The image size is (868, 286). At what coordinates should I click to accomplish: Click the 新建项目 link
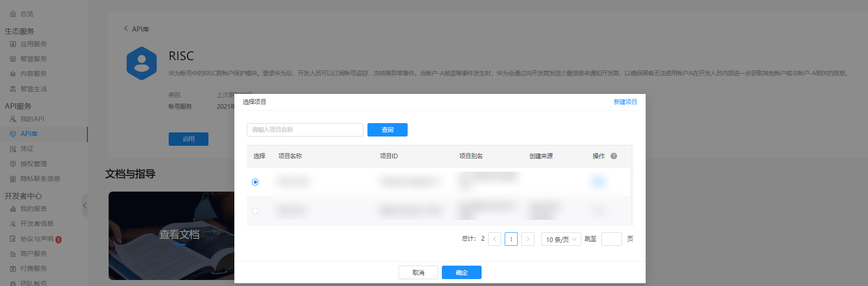point(625,102)
